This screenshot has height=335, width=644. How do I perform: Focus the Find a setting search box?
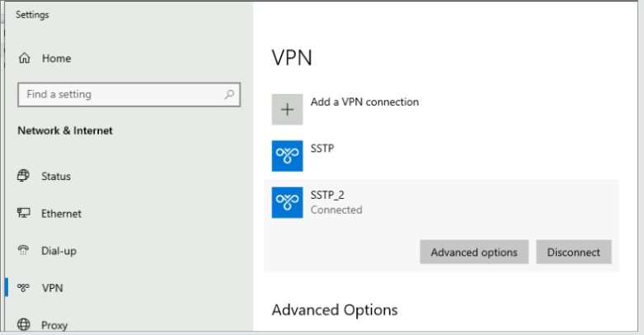(x=120, y=95)
